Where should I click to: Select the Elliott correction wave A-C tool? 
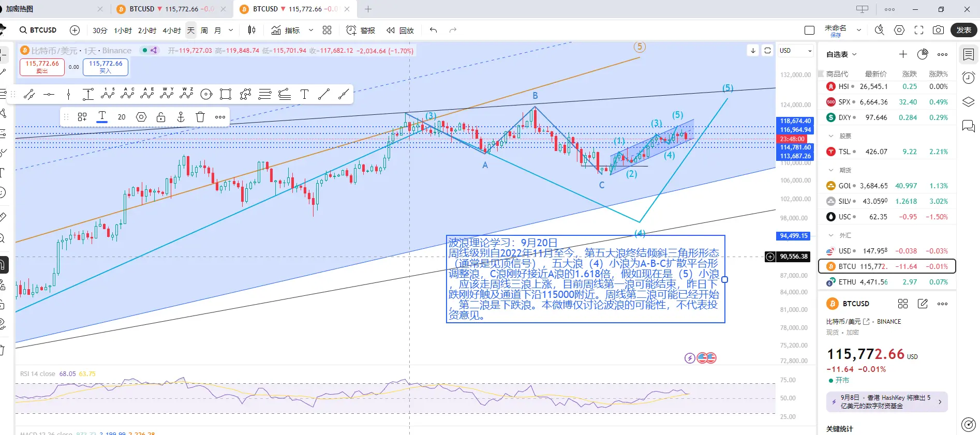(127, 94)
